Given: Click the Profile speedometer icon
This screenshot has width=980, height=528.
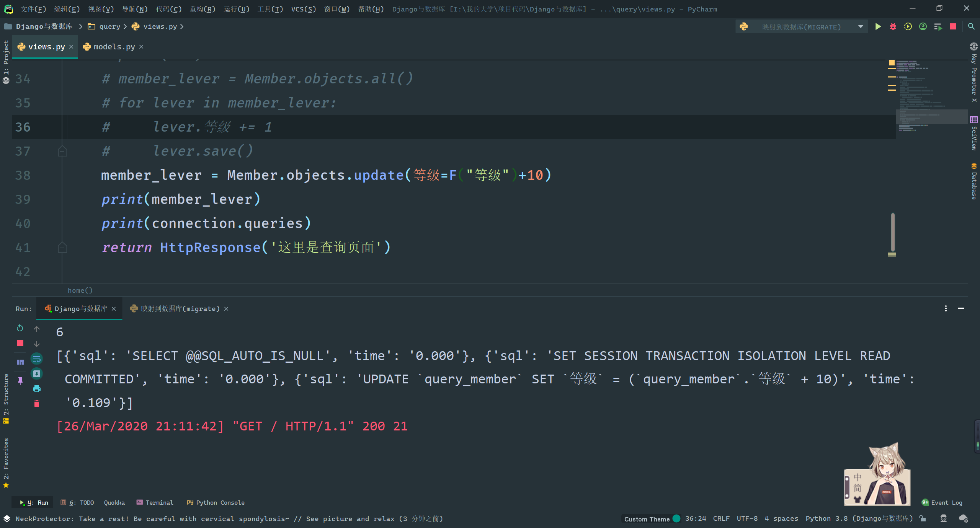Looking at the screenshot, I should coord(923,27).
